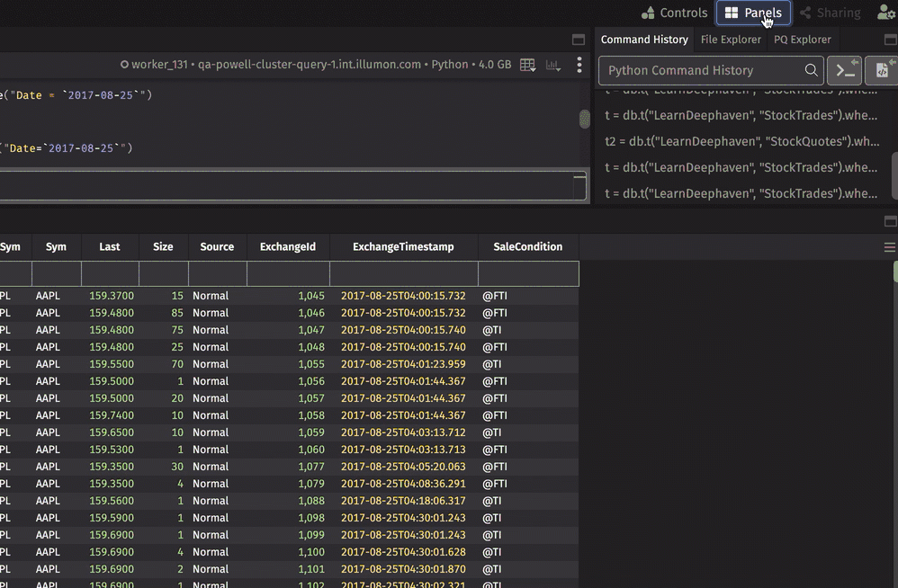The height and width of the screenshot is (588, 898).
Task: Click the search magnifier in Command History
Action: click(x=811, y=70)
